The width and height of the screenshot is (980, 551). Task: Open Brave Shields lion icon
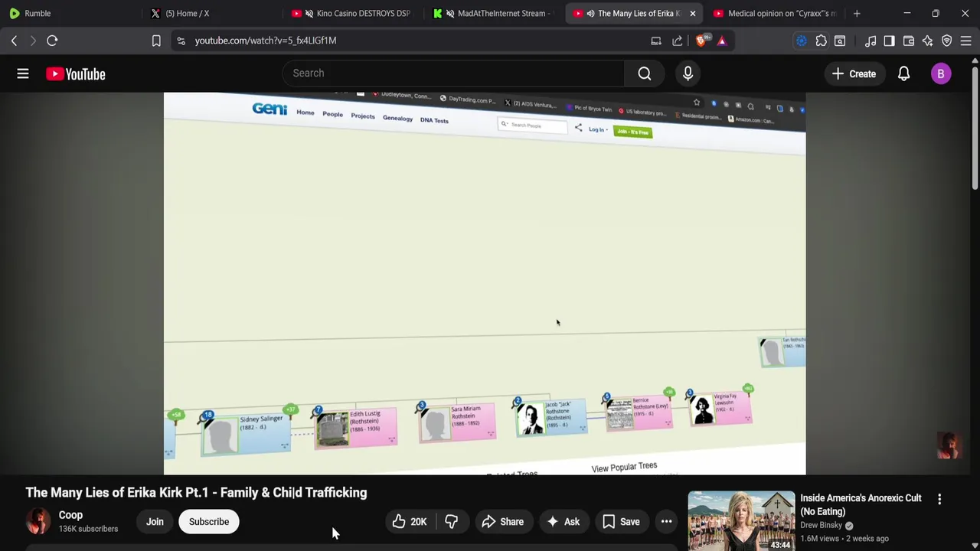pos(701,41)
